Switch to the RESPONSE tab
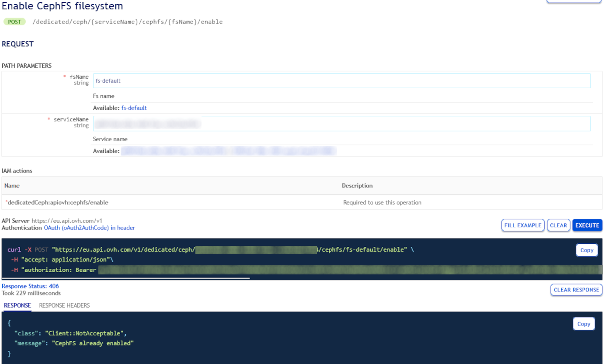612x364 pixels. tap(17, 305)
